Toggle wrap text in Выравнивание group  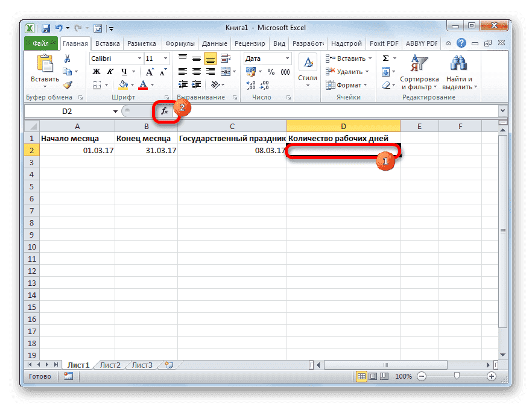click(224, 57)
